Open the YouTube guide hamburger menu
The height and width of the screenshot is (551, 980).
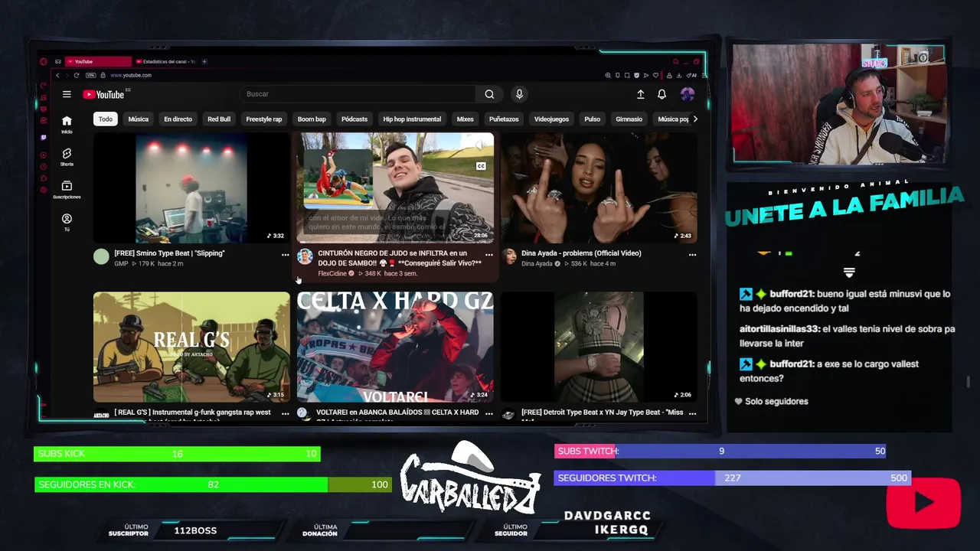click(67, 94)
